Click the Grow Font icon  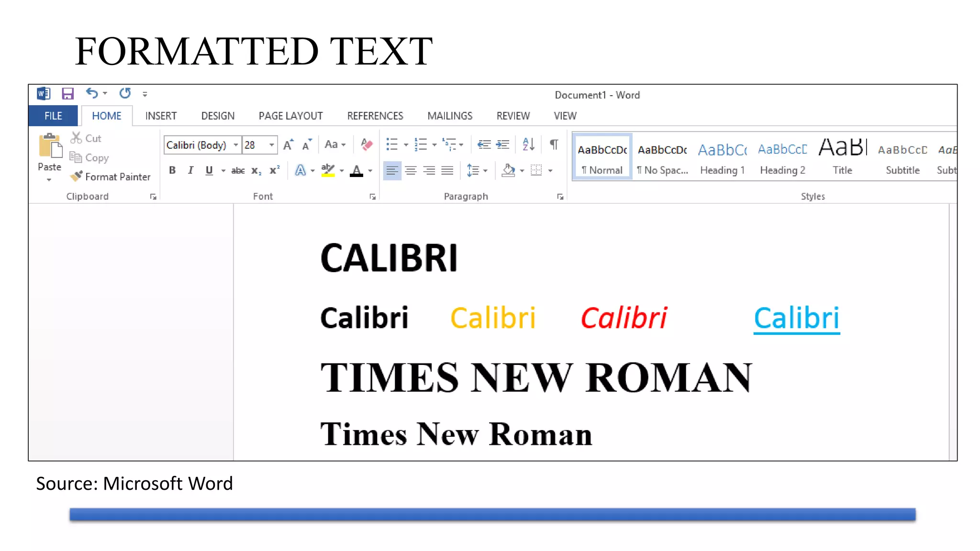288,144
